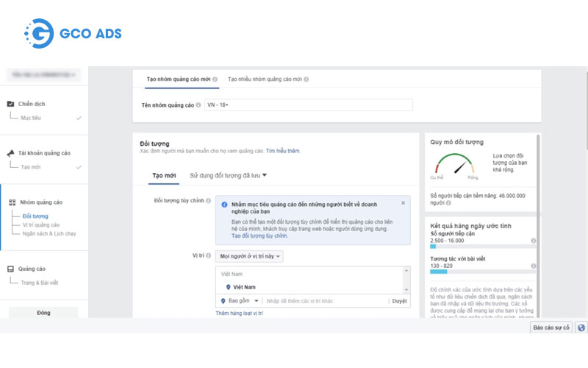This screenshot has width=588, height=368.
Task: Click the Đóng button in sidebar
Action: point(43,312)
